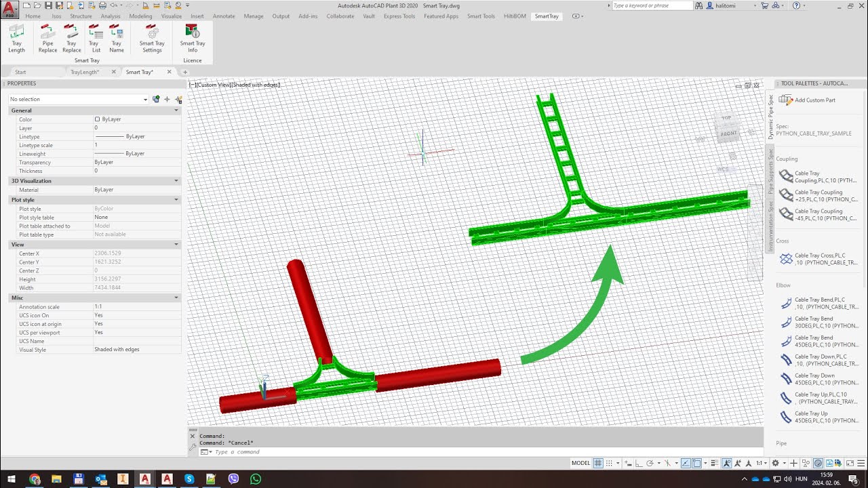Toggle snap mode dots in status bar
The image size is (868, 488).
tap(609, 463)
